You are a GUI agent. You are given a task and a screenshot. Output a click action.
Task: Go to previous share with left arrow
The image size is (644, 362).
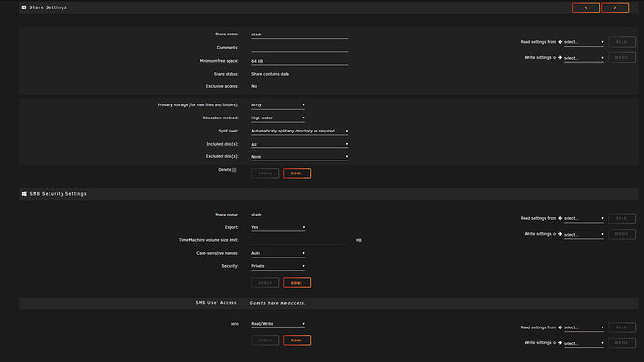coord(586,7)
